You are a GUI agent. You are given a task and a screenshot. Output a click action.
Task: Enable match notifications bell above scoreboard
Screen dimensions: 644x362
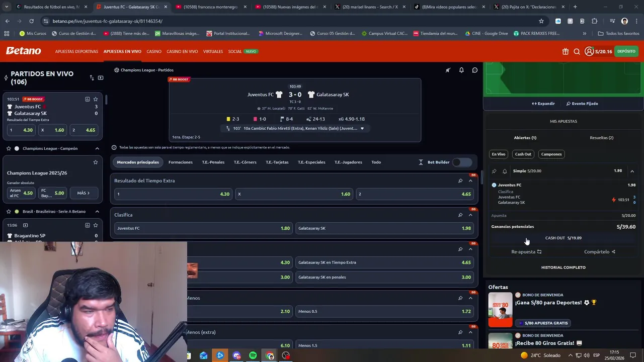pos(461,70)
